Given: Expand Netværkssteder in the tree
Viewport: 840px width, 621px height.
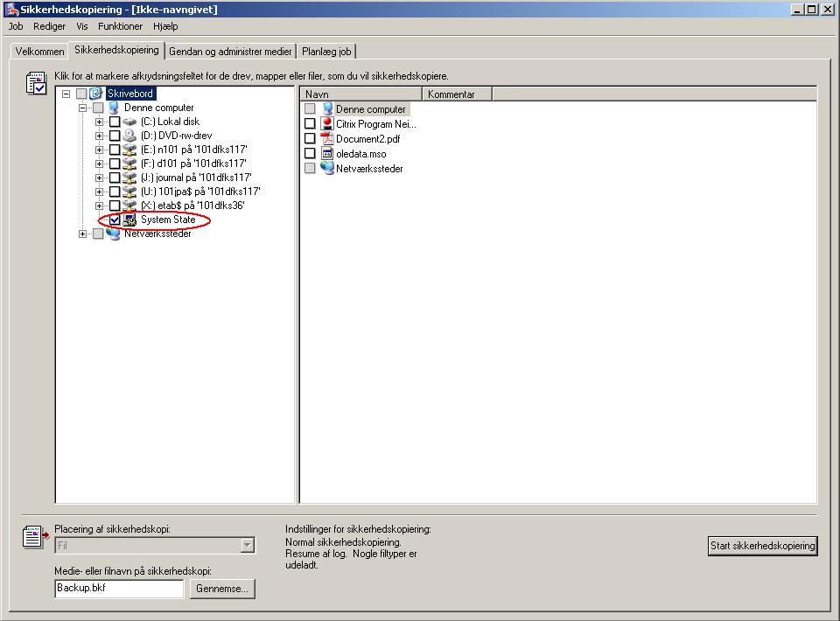Looking at the screenshot, I should pyautogui.click(x=83, y=234).
